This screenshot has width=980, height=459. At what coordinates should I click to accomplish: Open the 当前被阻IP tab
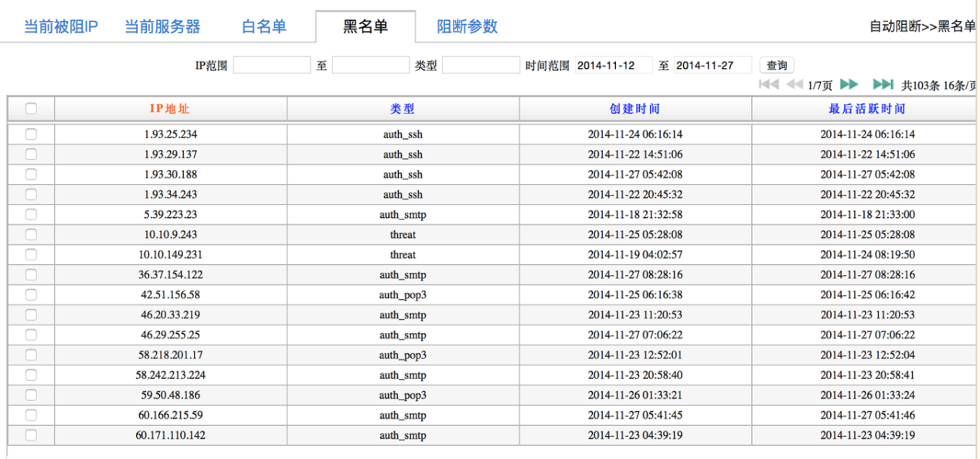tap(61, 27)
